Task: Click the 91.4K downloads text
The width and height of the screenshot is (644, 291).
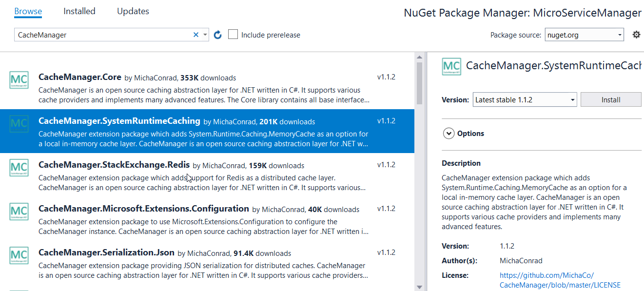Action: pos(262,253)
